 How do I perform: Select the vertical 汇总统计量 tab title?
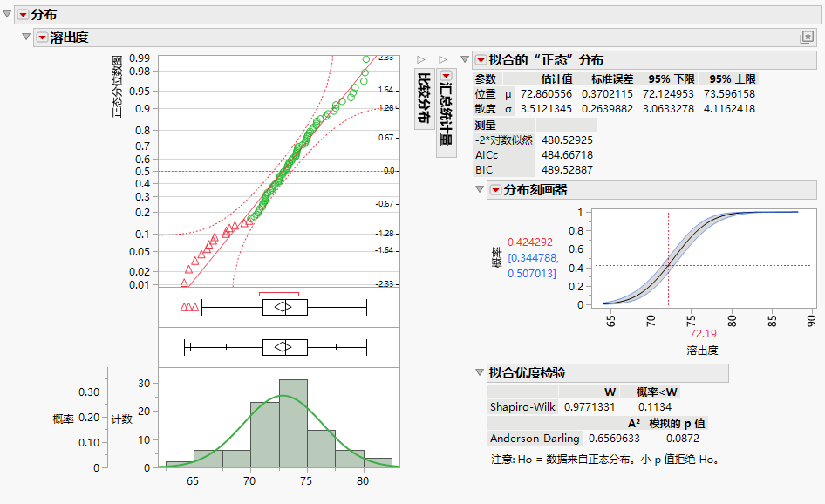coord(446,113)
